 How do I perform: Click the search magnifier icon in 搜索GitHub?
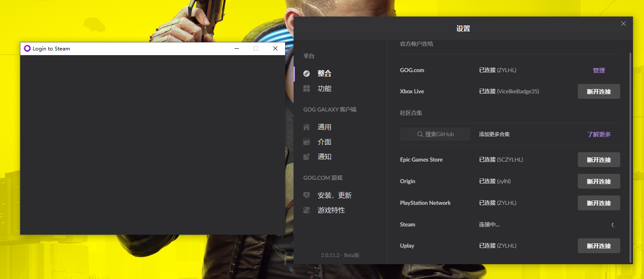pos(420,134)
